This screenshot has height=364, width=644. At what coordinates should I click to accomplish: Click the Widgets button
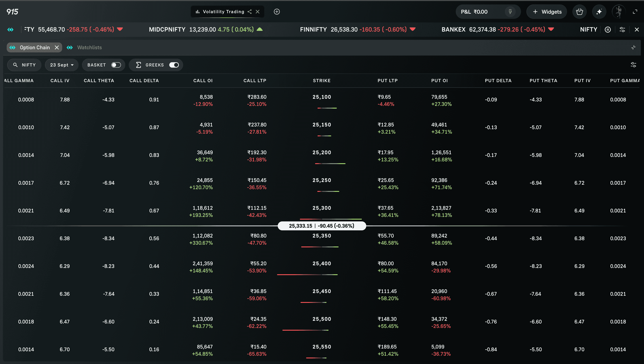point(547,12)
